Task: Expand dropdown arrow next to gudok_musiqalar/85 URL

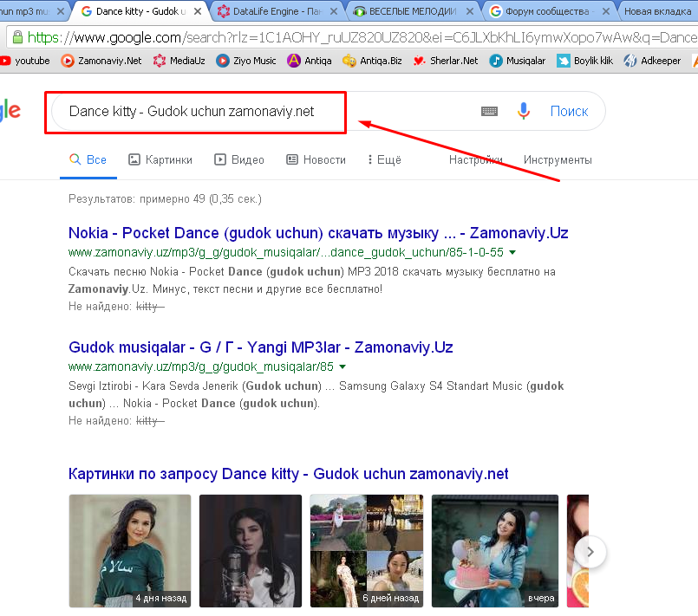Action: tap(342, 367)
